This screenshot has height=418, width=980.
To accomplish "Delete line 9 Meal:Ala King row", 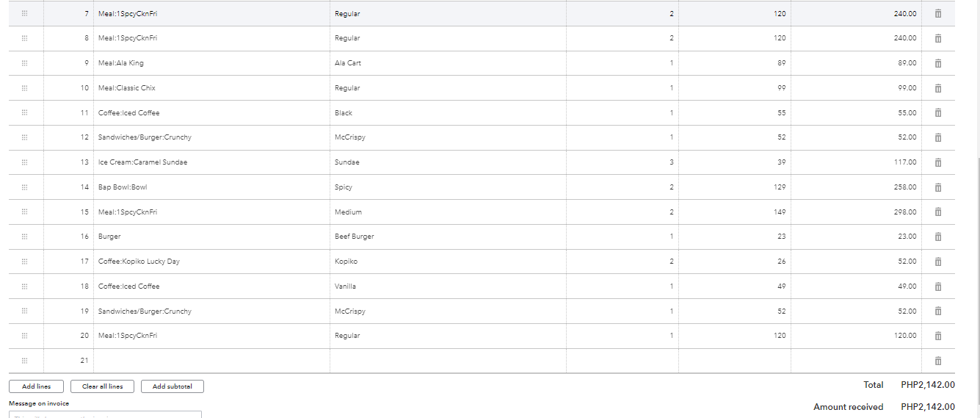I will (x=937, y=63).
